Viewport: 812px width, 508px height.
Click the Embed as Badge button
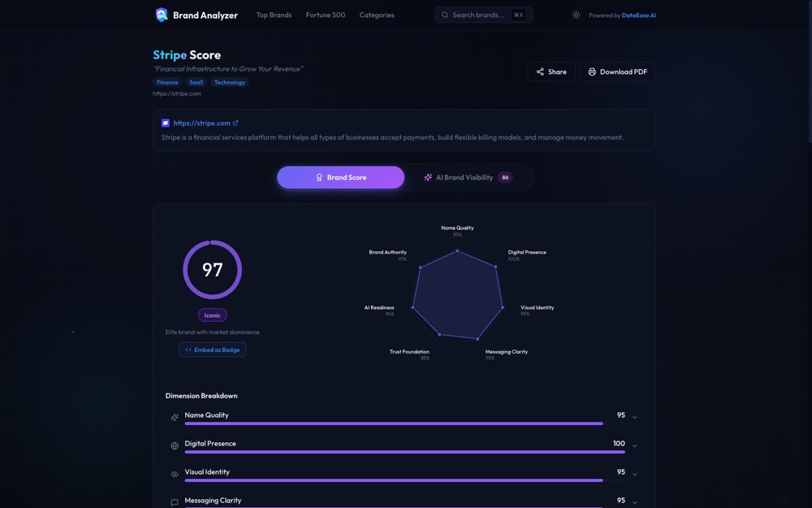coord(212,350)
